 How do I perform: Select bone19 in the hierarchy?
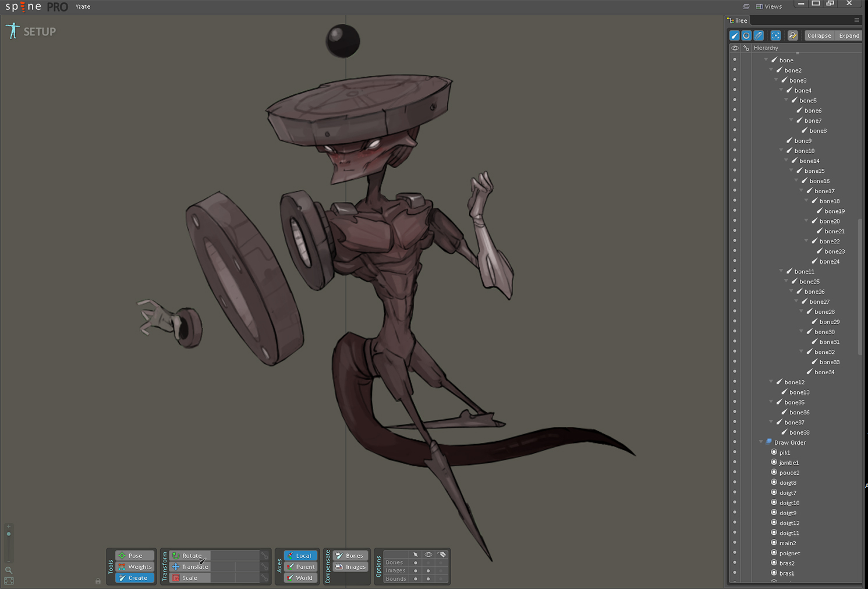[x=834, y=211]
